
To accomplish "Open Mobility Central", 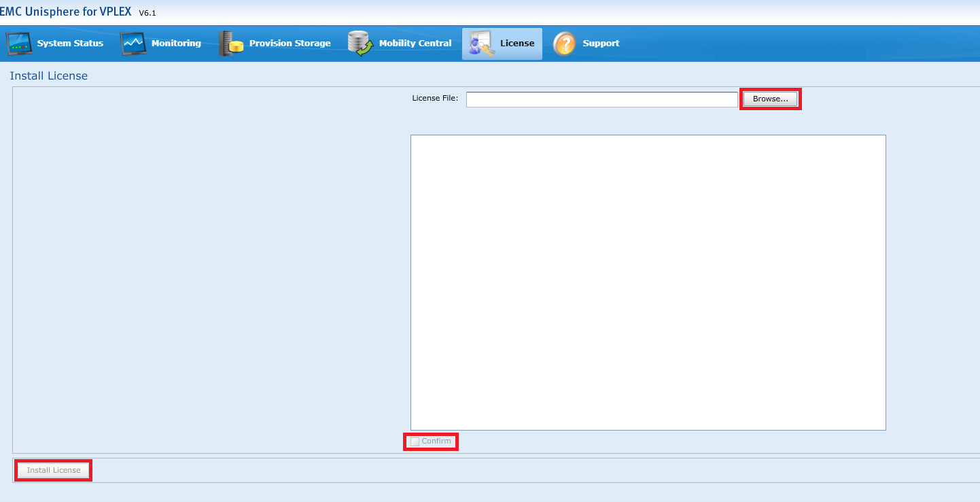I will [x=415, y=43].
